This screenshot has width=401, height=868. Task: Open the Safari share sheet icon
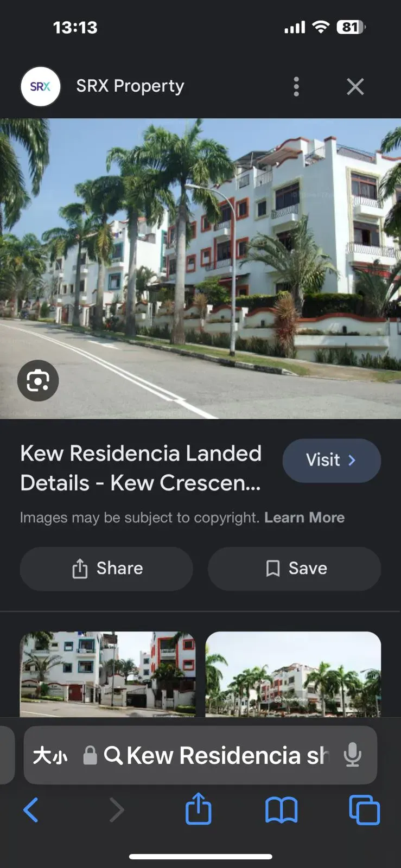[x=199, y=809]
